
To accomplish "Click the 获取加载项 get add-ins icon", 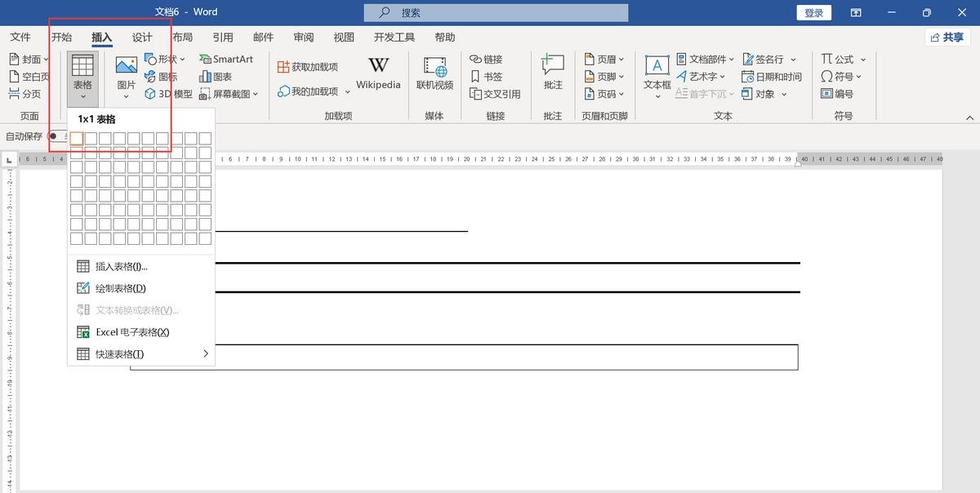I will click(283, 67).
